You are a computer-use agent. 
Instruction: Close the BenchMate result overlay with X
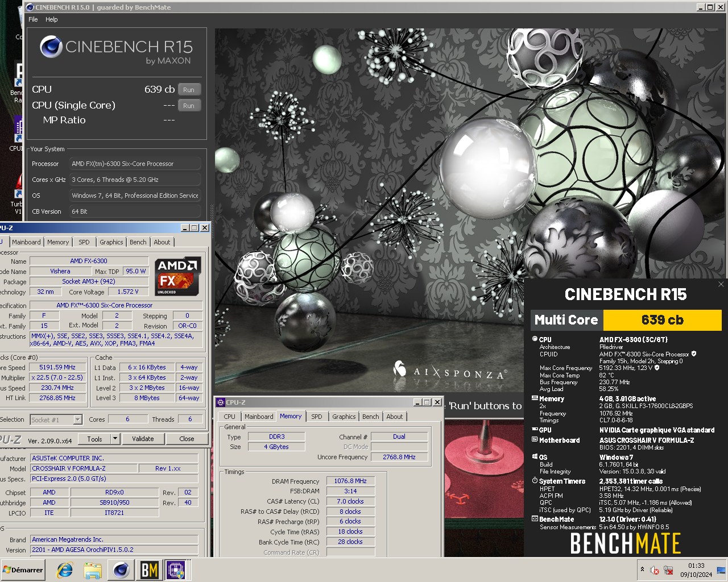(721, 284)
